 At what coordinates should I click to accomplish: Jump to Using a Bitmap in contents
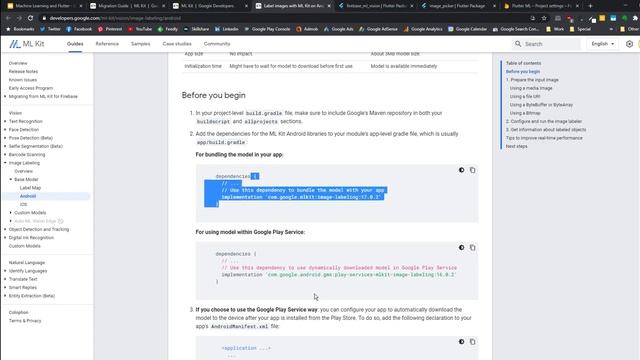click(525, 113)
